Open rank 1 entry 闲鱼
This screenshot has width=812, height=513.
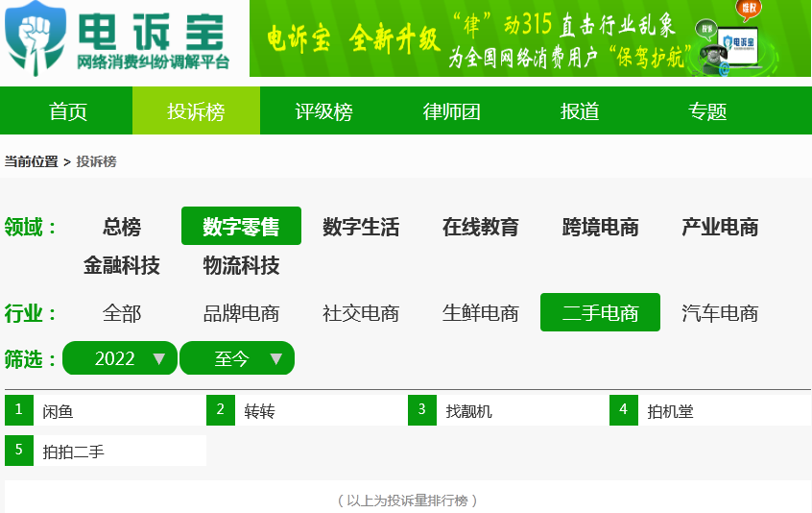point(106,410)
